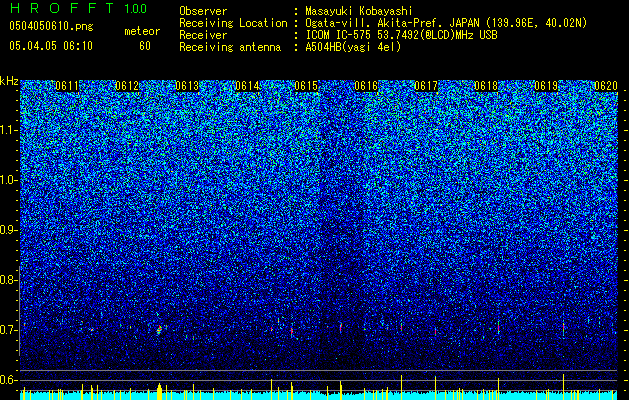Viewport: 629px width, 400px height.
Task: Click the observer name Masayuki Kobayashi
Action: 359,12
